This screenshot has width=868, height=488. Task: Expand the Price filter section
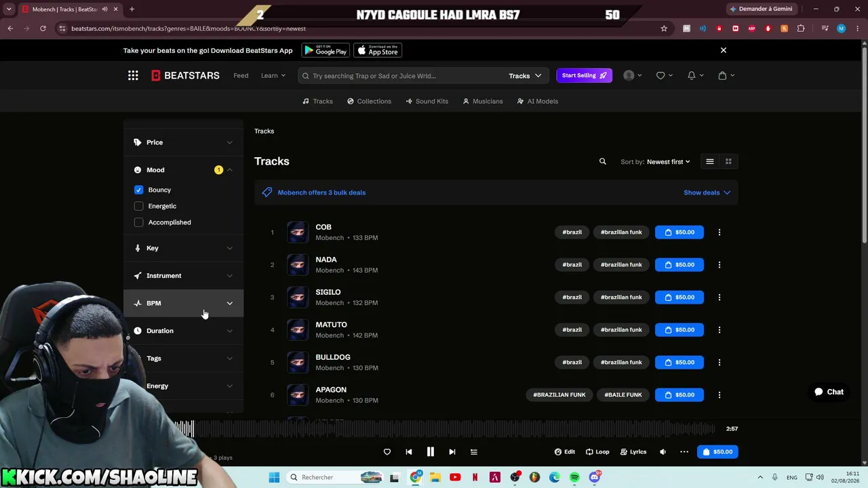(183, 142)
